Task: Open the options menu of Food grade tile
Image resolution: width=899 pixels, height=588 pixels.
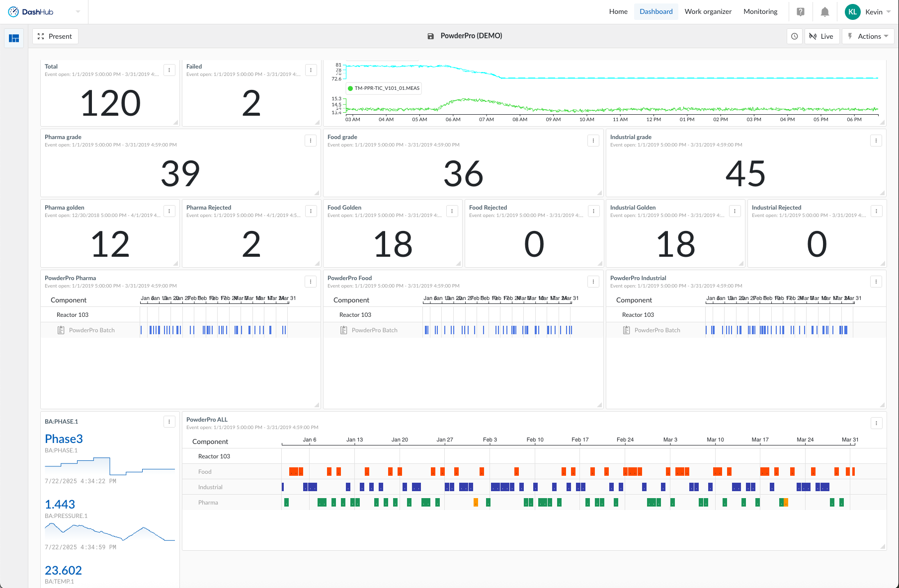Action: pos(593,141)
